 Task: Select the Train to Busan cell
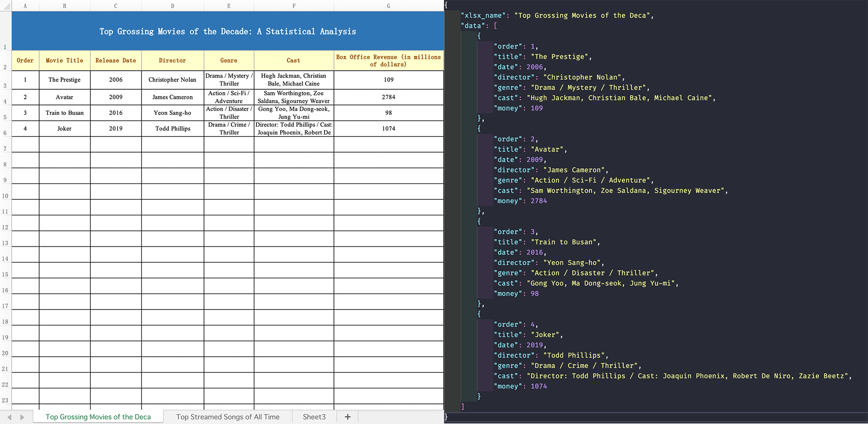(x=65, y=113)
